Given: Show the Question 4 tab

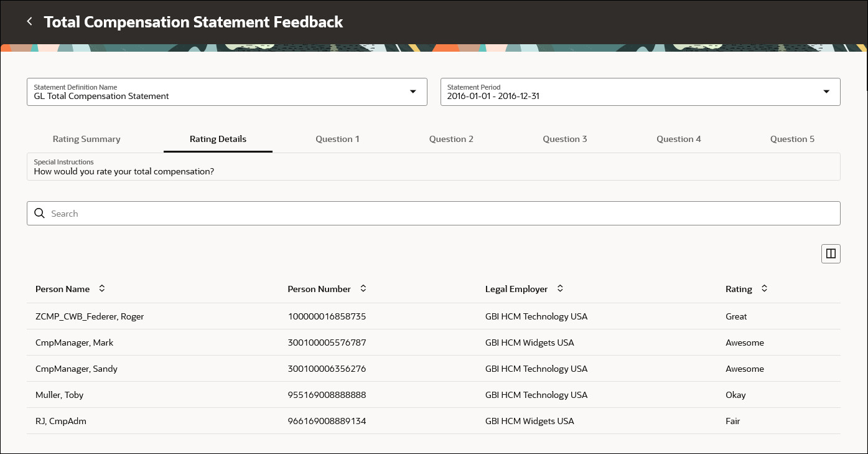Looking at the screenshot, I should click(x=679, y=139).
